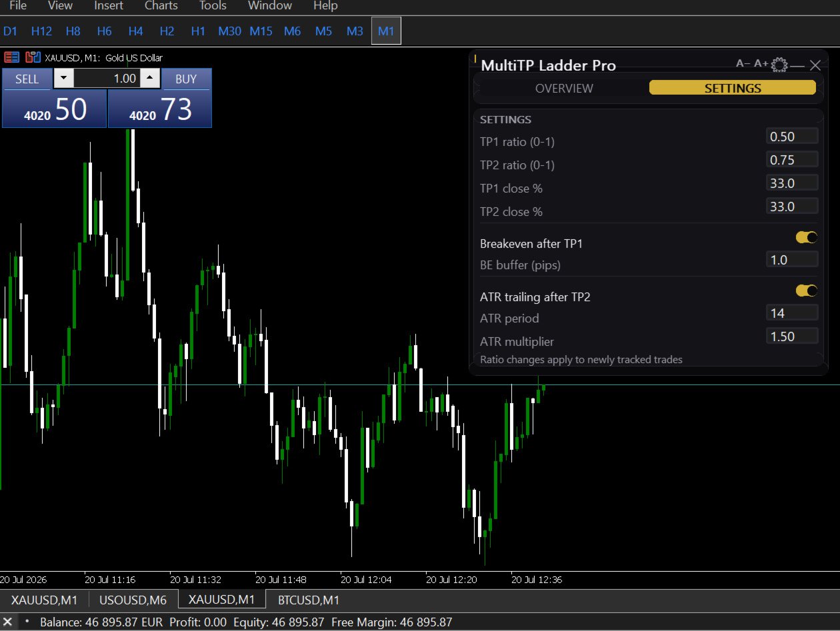Edit the ATR period field 14
Screen dimensions: 840x631
point(792,313)
